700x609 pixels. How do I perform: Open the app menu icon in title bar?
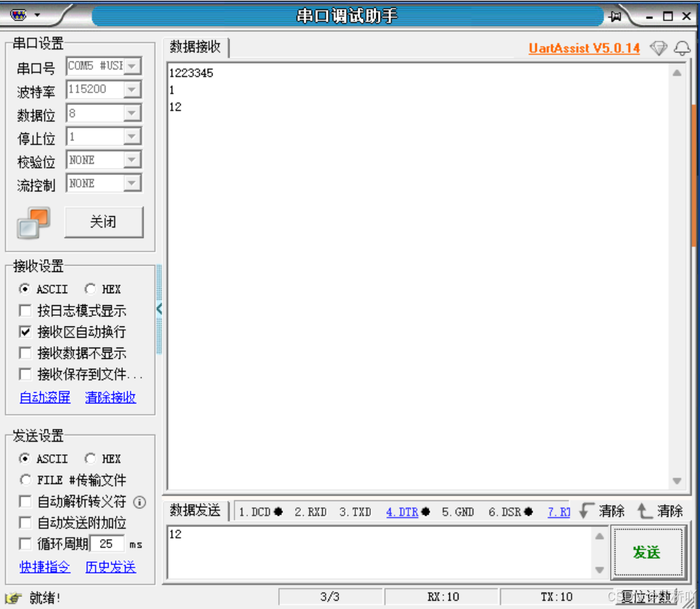pyautogui.click(x=18, y=16)
